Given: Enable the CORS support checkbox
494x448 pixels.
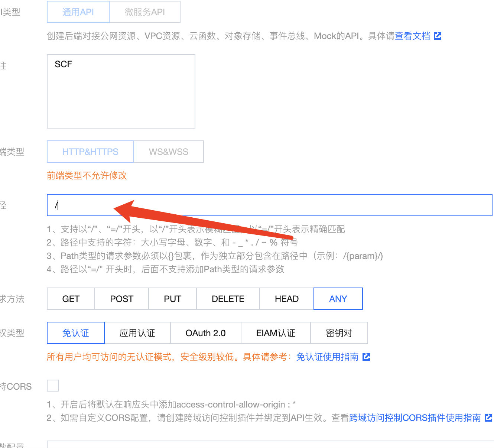Looking at the screenshot, I should click(53, 386).
